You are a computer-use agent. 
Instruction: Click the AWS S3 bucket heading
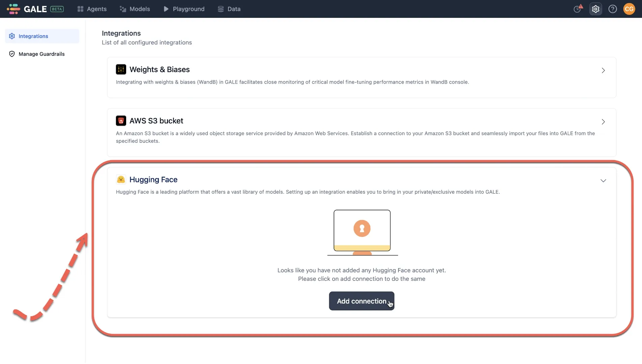tap(156, 121)
